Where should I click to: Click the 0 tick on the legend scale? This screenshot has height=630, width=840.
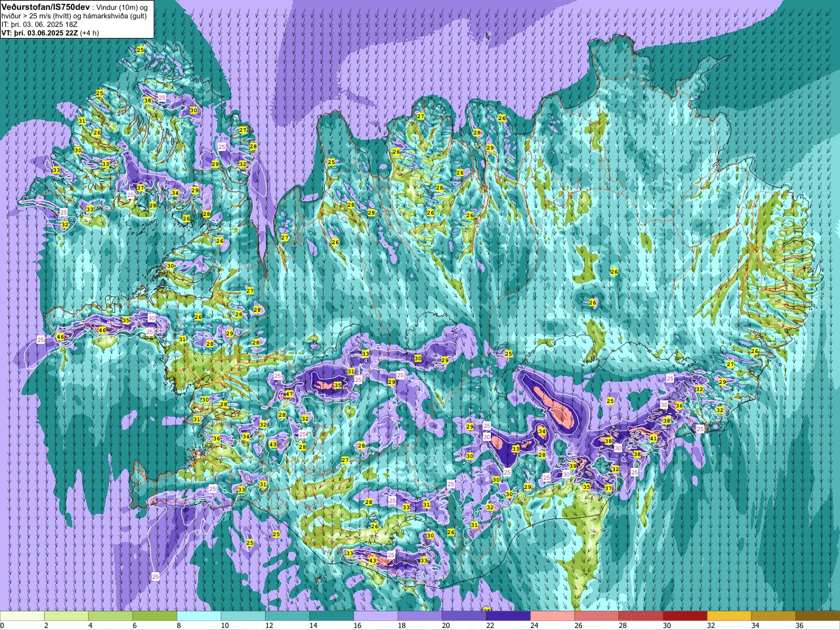click(x=3, y=625)
